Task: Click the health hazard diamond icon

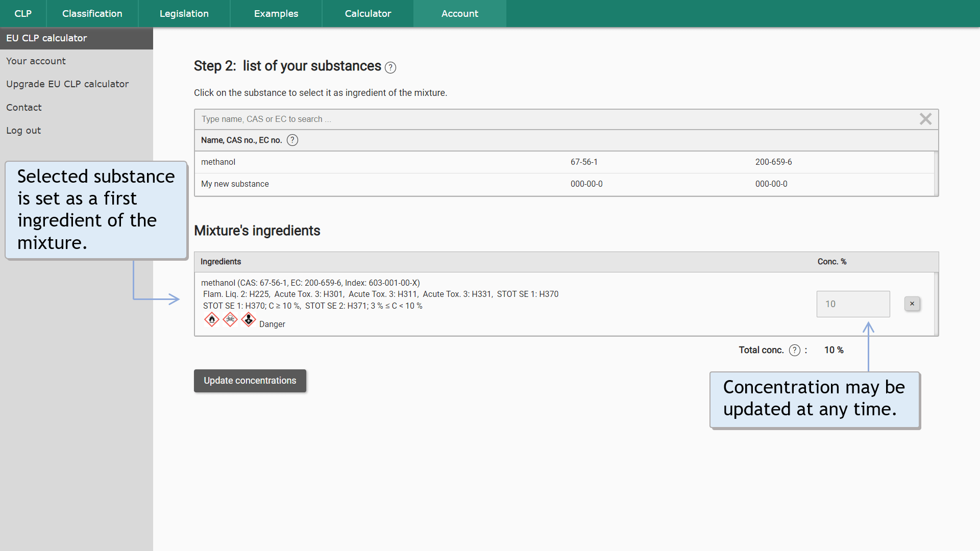Action: [x=248, y=318]
